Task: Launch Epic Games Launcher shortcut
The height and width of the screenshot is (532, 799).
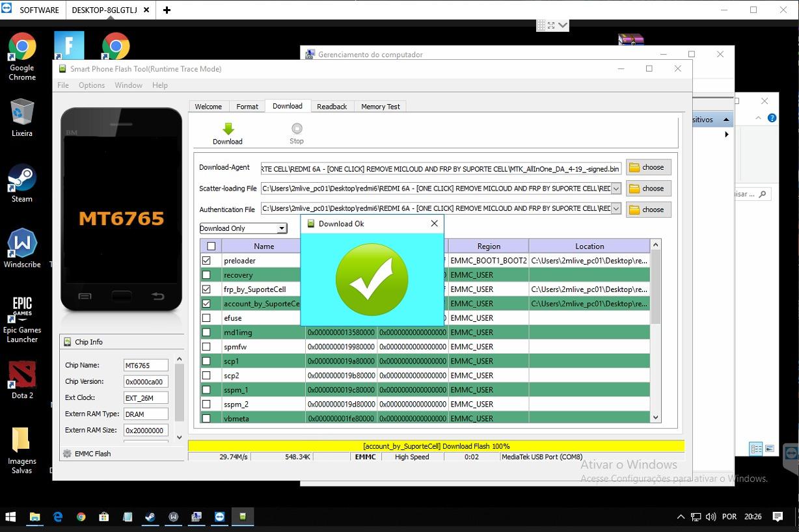Action: pyautogui.click(x=22, y=320)
